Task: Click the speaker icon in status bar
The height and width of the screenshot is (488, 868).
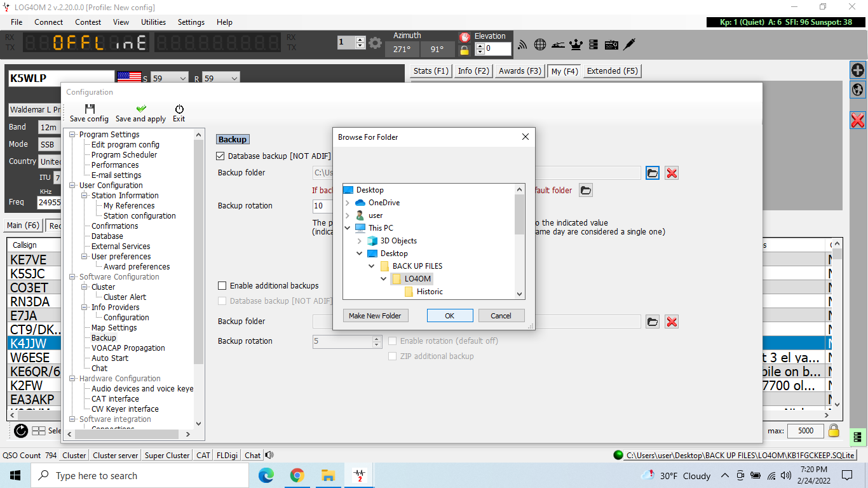Action: (x=269, y=455)
